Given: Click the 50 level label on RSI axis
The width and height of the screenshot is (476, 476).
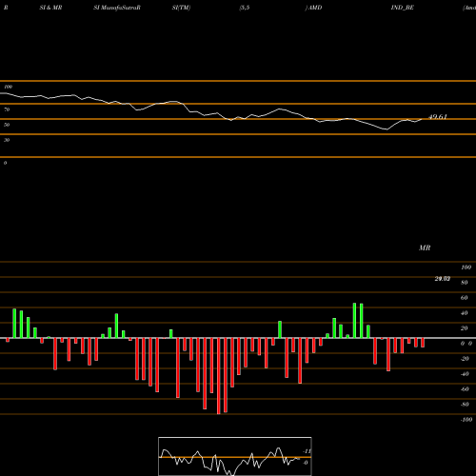Looking at the screenshot, I should pyautogui.click(x=7, y=125).
